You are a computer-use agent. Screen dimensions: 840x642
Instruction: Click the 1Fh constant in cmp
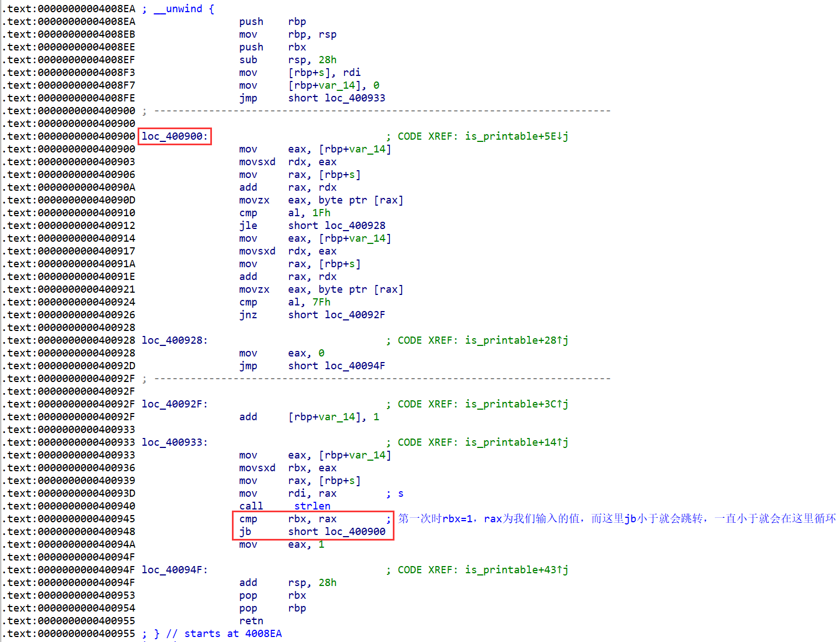coord(321,213)
